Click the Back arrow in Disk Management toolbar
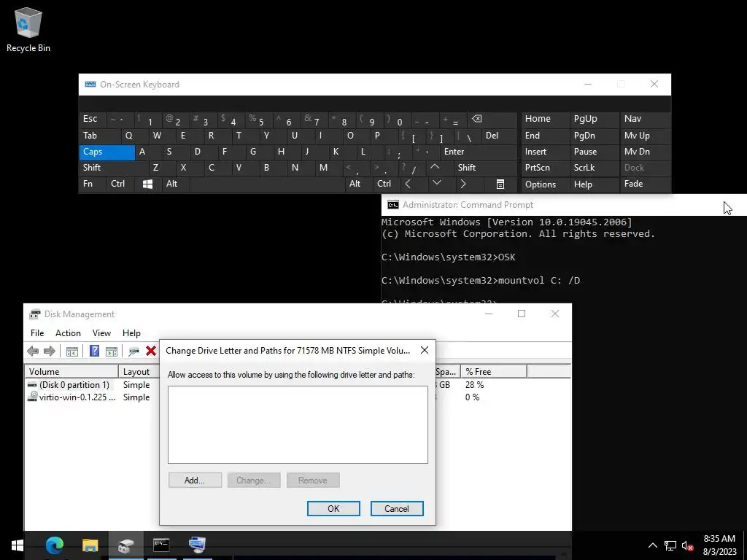747x560 pixels. (x=33, y=351)
